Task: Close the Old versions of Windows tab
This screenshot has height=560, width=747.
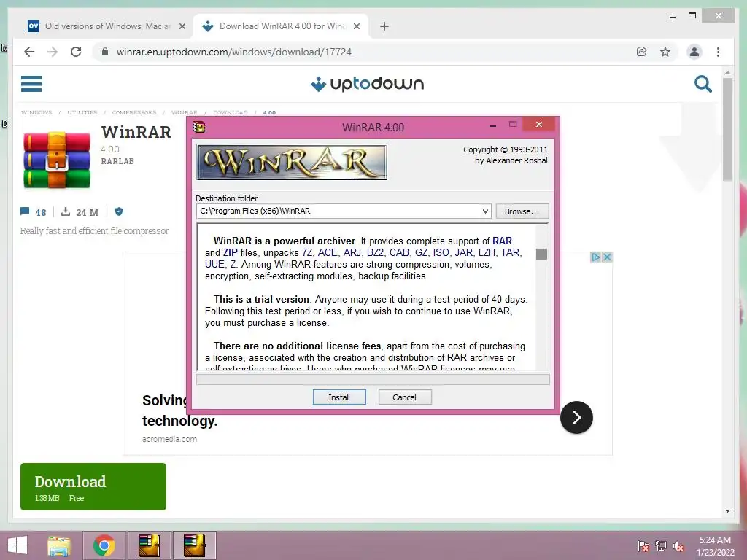Action: click(x=182, y=27)
